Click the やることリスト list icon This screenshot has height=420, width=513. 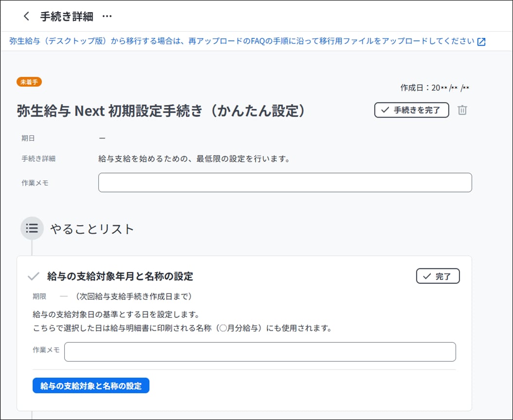[x=32, y=228]
